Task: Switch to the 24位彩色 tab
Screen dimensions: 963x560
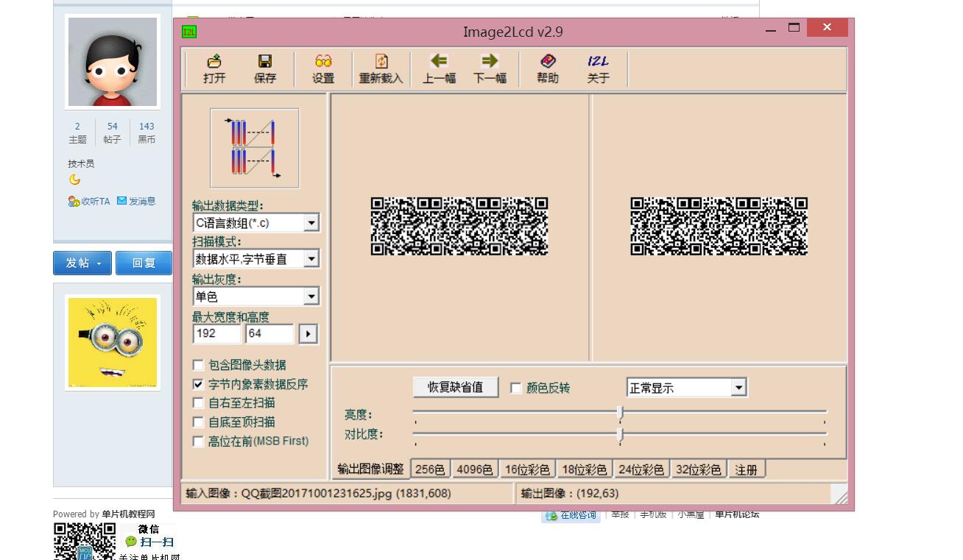Action: 641,469
